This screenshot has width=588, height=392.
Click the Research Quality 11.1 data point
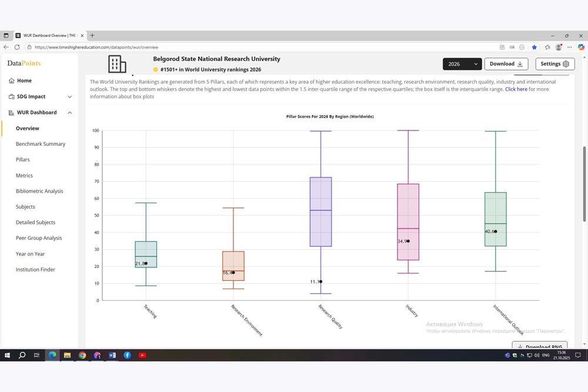(x=320, y=282)
